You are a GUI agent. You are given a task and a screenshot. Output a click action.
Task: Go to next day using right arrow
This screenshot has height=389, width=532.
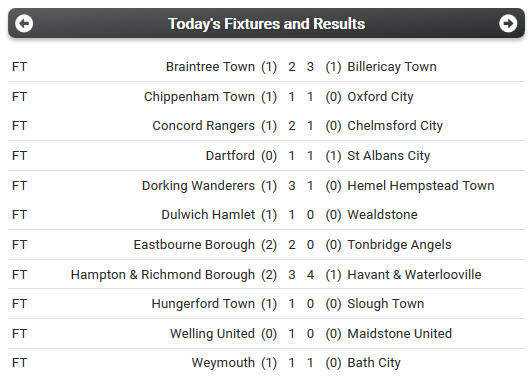[x=508, y=23]
